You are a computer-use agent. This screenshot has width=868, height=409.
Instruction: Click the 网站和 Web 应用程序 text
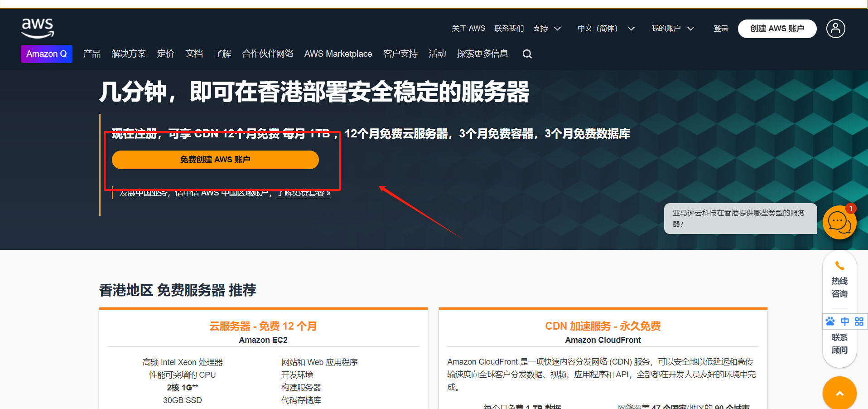point(319,362)
